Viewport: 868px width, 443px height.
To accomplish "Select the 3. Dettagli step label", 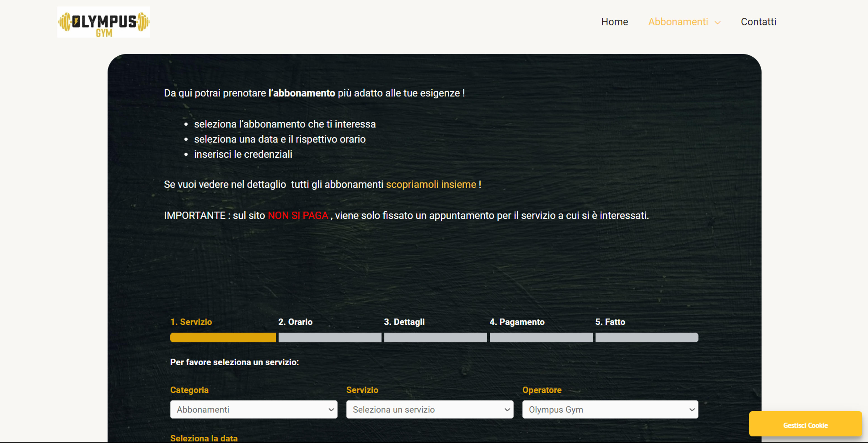I will tap(404, 322).
